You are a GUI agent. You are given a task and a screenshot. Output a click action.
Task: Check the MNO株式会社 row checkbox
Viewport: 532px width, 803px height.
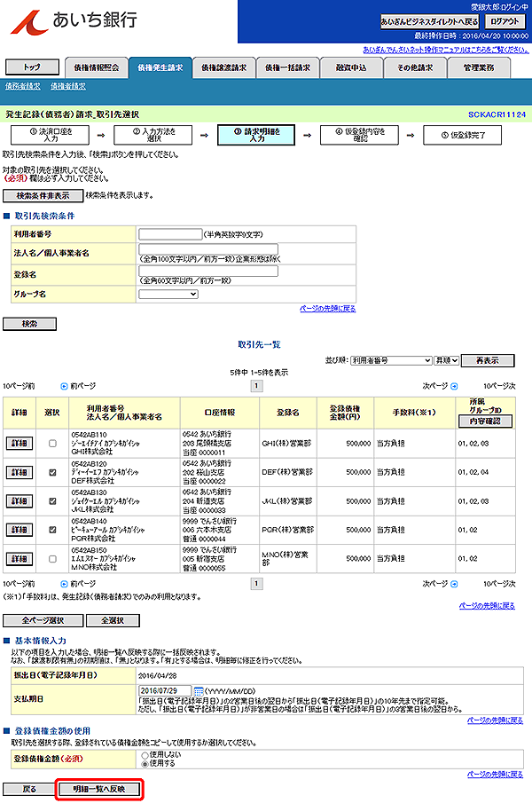pyautogui.click(x=52, y=559)
